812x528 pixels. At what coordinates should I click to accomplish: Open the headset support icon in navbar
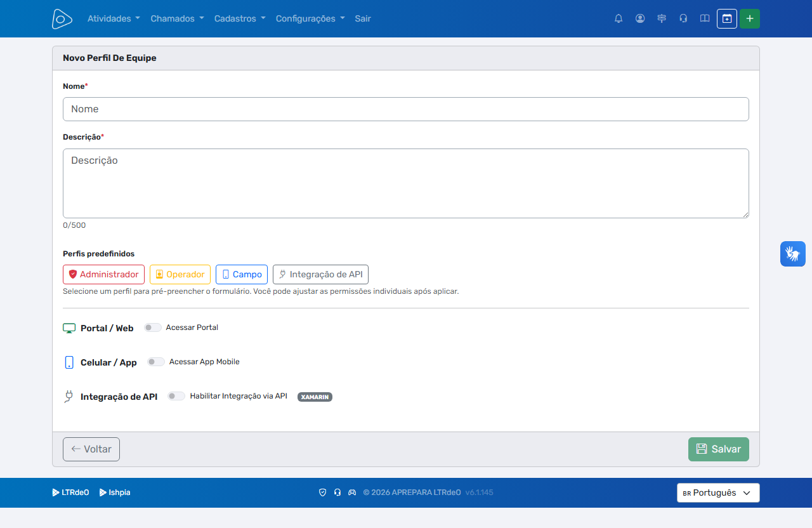683,18
